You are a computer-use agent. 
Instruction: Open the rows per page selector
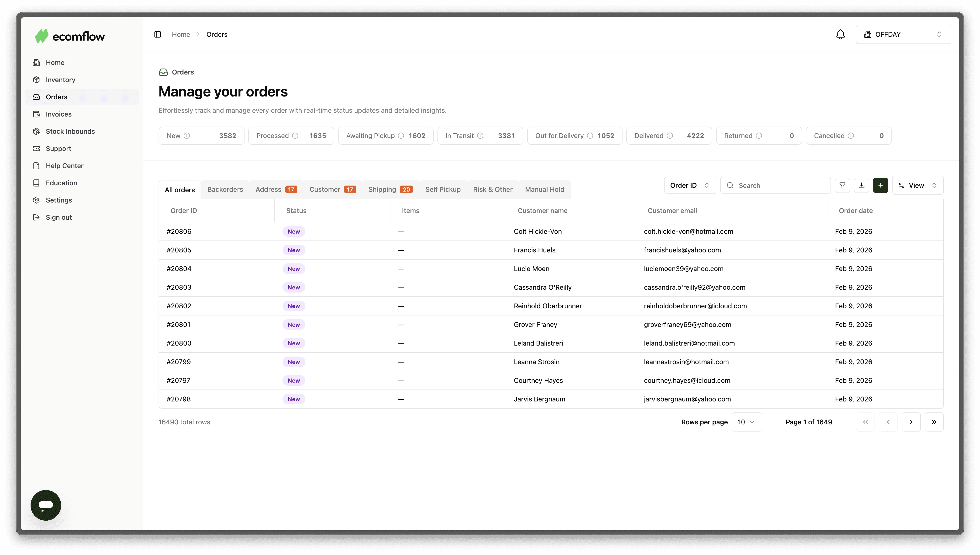[746, 422]
